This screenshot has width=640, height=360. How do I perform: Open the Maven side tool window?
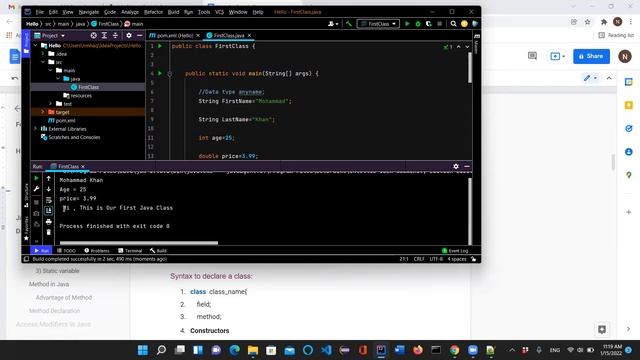(x=476, y=44)
